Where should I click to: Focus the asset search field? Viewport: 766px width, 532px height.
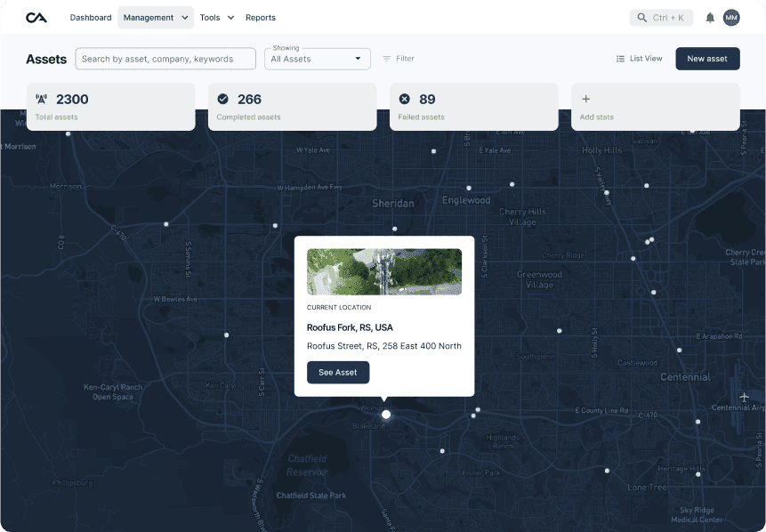tap(165, 59)
